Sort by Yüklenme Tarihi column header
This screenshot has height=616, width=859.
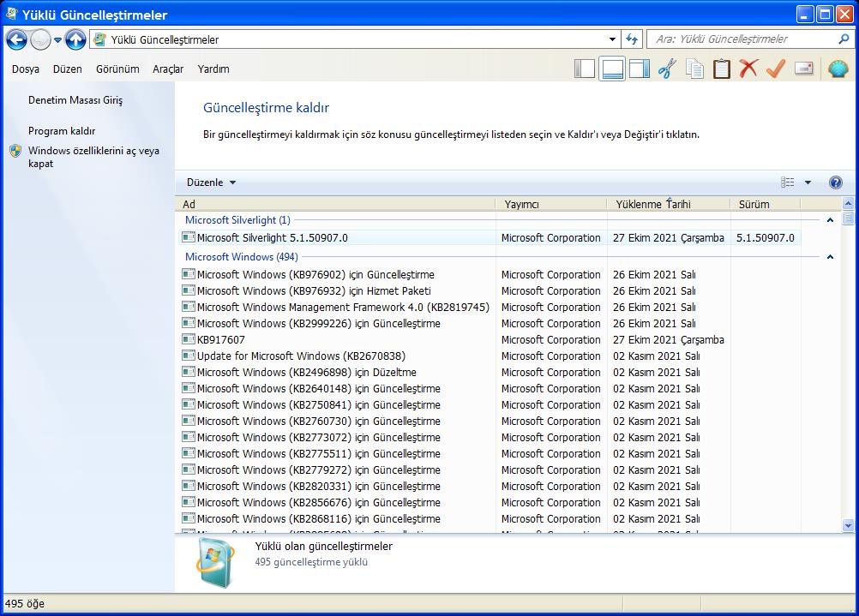coord(669,204)
